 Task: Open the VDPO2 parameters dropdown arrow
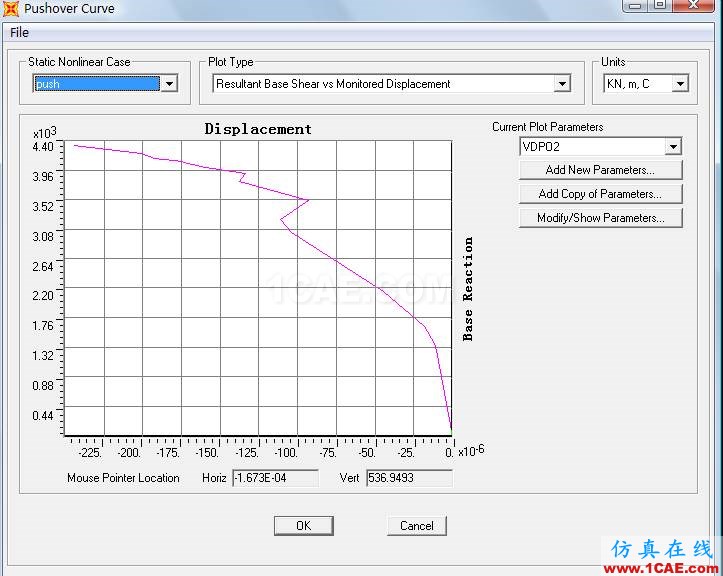[673, 147]
